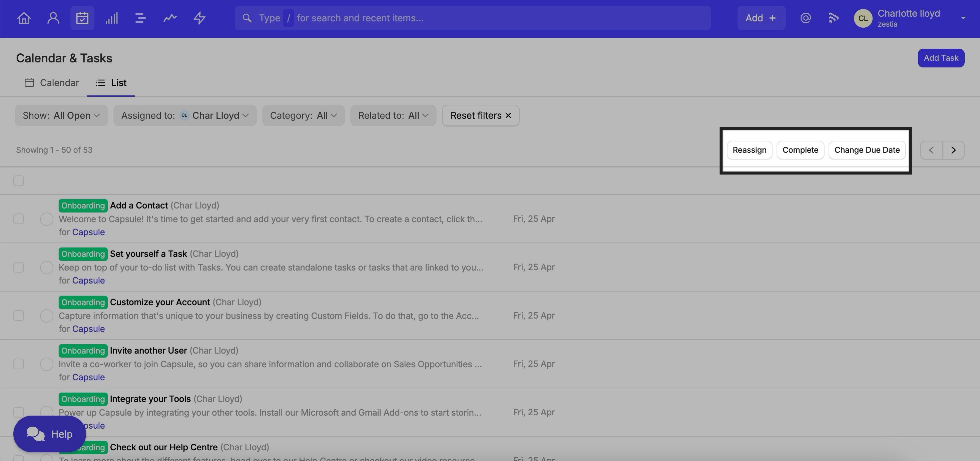Click the Change Due Date button
Screen dimensions: 980x461
pyautogui.click(x=867, y=150)
